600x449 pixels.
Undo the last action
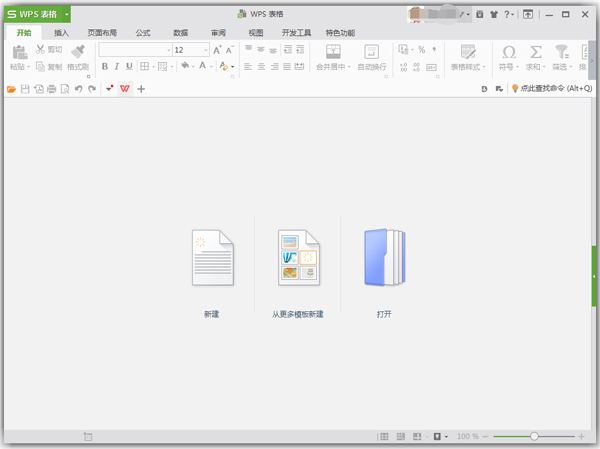pyautogui.click(x=78, y=89)
